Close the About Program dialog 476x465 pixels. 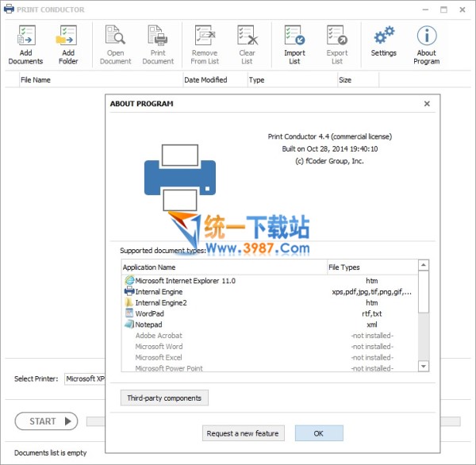click(x=427, y=104)
